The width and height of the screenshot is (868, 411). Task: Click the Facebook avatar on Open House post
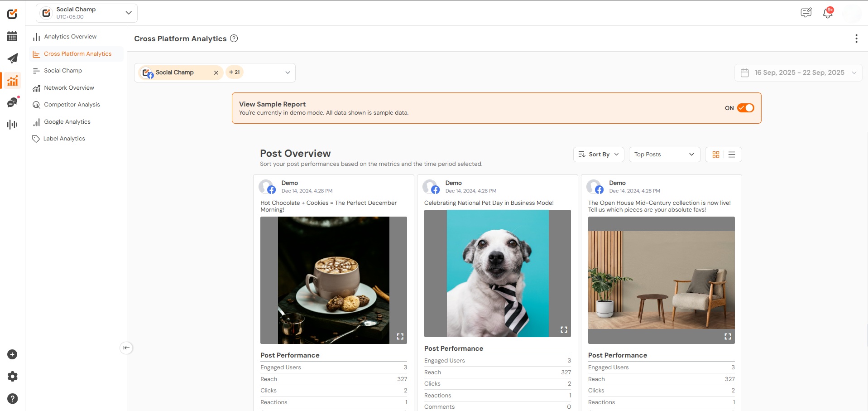coord(595,187)
